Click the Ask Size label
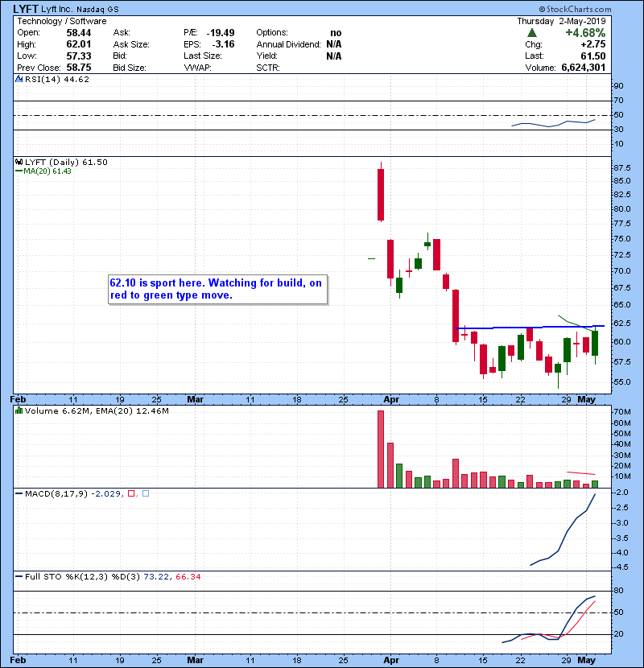The image size is (644, 668). [131, 44]
